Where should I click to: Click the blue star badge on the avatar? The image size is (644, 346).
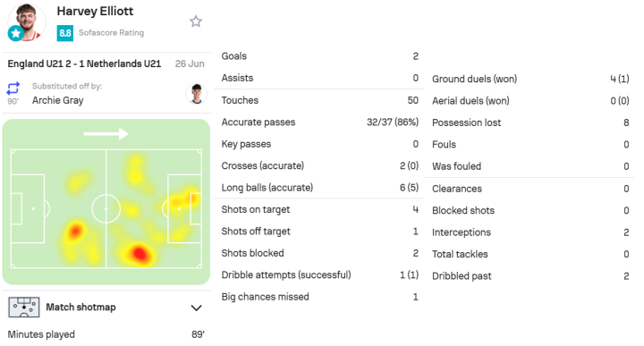click(16, 33)
